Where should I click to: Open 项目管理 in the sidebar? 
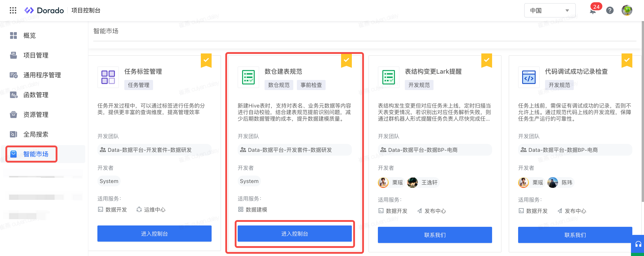coord(36,55)
